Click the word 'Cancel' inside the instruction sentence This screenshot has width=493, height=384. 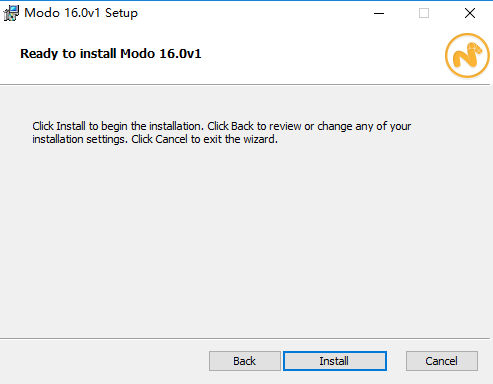(x=171, y=139)
